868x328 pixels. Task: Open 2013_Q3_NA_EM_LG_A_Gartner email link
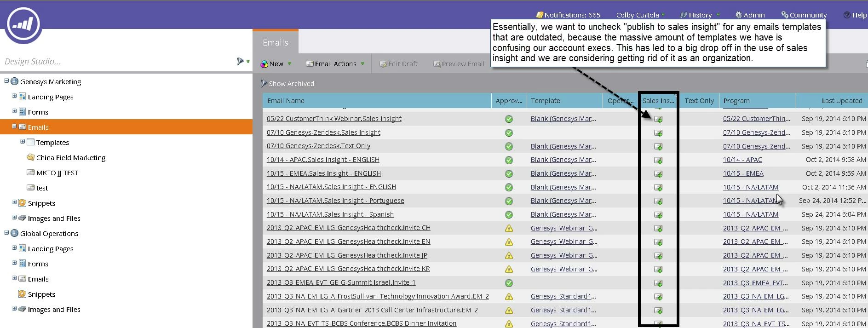[x=372, y=310]
